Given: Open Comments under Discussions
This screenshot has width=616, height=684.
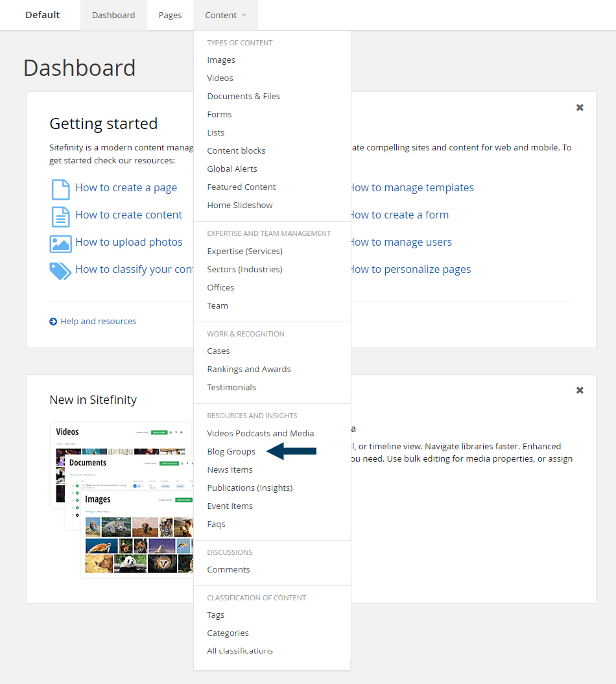Looking at the screenshot, I should tap(228, 570).
